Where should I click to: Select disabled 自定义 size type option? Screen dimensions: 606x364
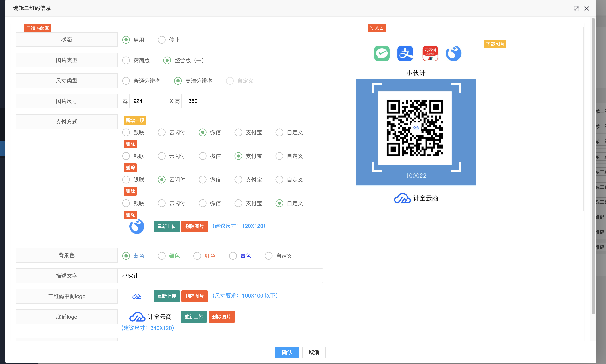pyautogui.click(x=230, y=81)
